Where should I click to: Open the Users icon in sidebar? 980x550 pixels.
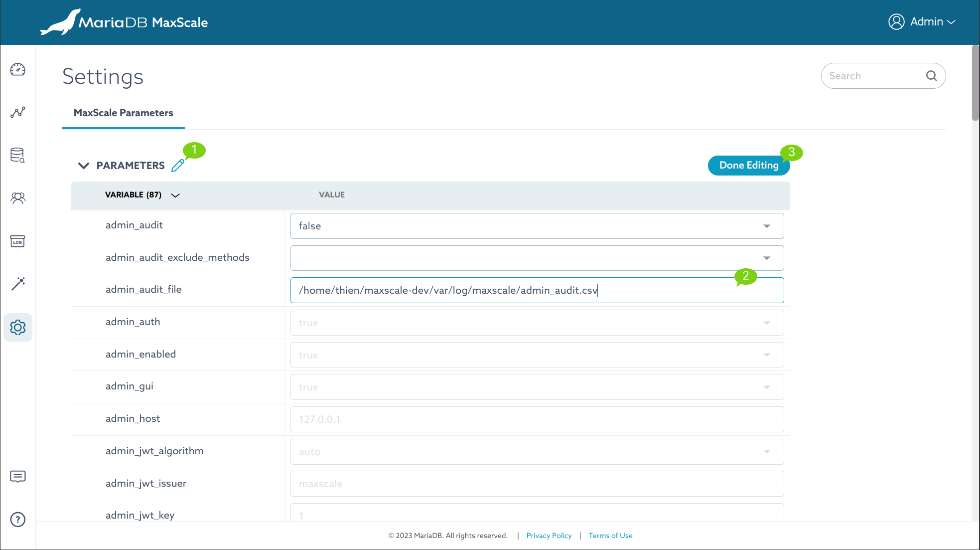[18, 198]
